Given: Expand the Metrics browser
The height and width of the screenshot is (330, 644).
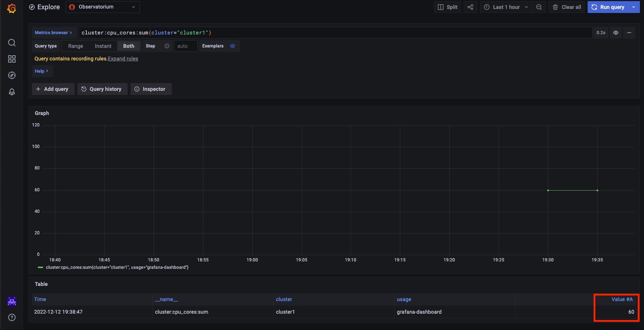Looking at the screenshot, I should point(53,33).
